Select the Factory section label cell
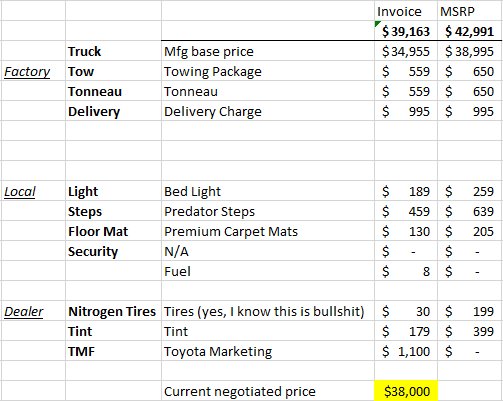The height and width of the screenshot is (401, 503). 33,71
